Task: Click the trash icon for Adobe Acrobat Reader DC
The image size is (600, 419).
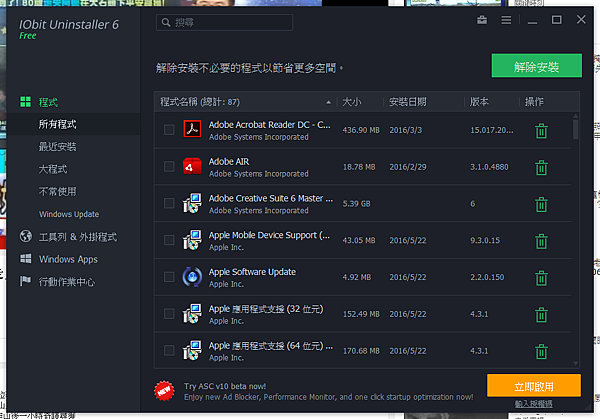Action: pos(541,131)
